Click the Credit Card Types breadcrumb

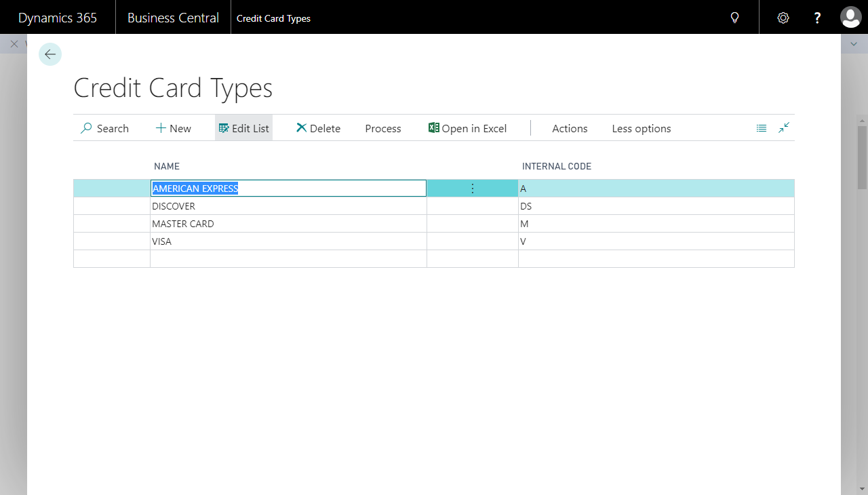[x=273, y=18]
